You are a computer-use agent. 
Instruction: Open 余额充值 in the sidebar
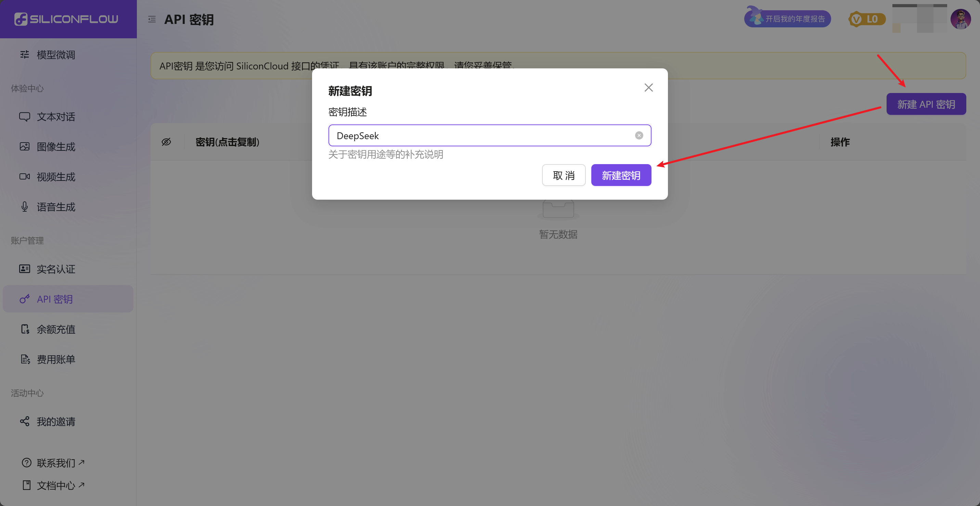(x=55, y=329)
